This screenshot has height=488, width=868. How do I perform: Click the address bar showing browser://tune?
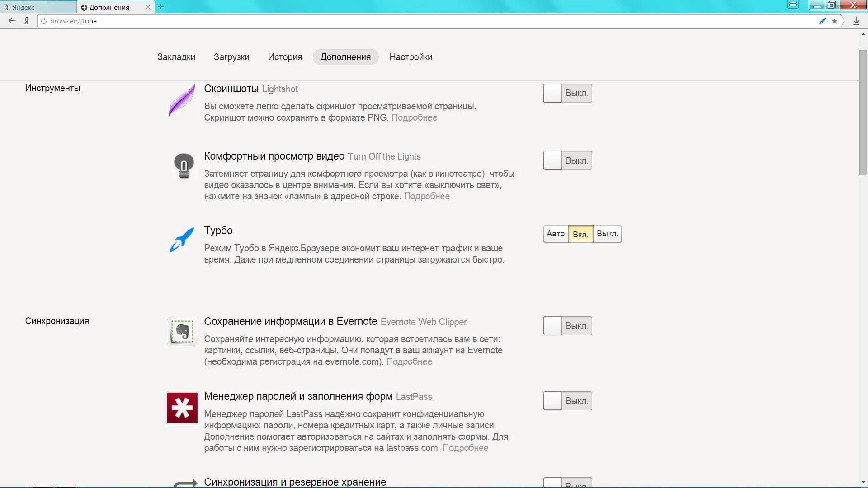429,21
